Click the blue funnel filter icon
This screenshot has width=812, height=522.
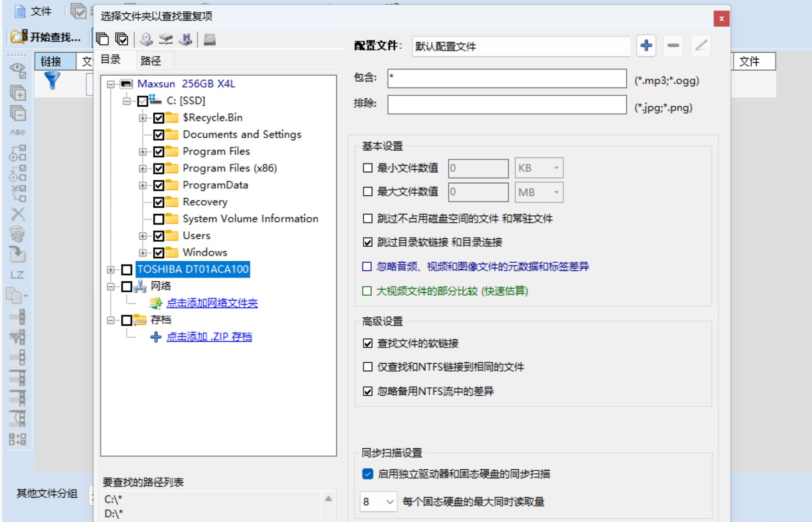pos(52,81)
